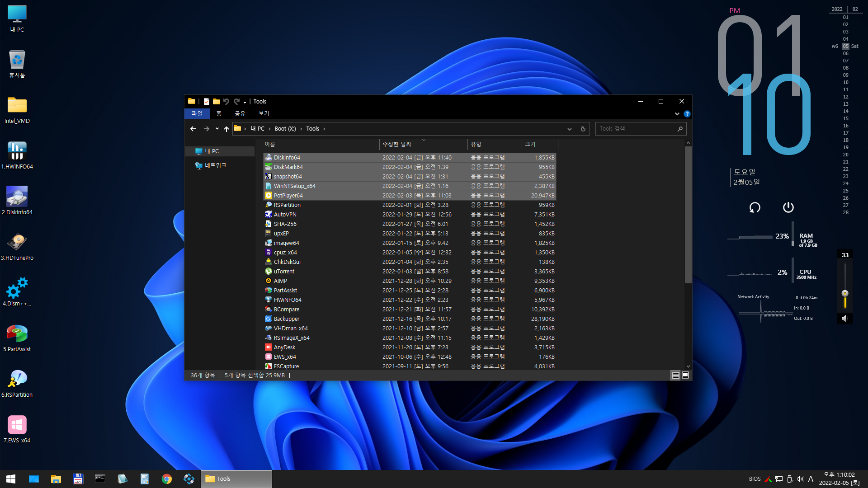Select 내 PC in navigation pane
868x488 pixels.
[220, 151]
